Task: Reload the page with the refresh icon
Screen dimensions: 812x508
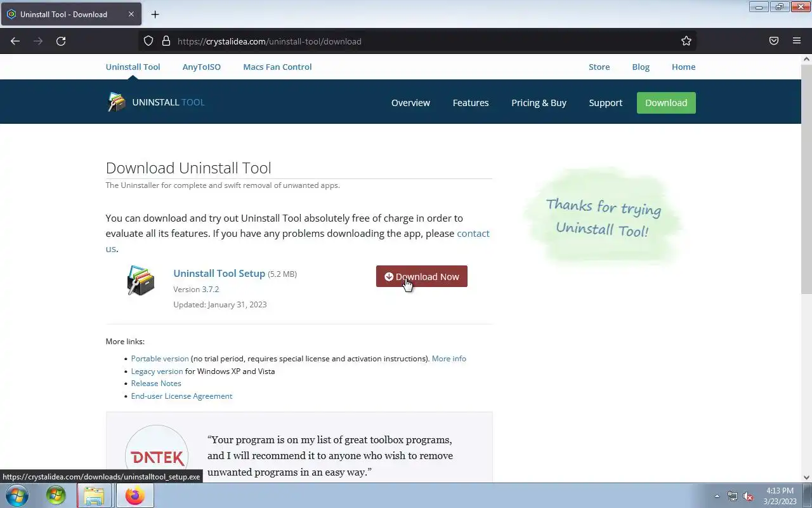Action: (61, 41)
